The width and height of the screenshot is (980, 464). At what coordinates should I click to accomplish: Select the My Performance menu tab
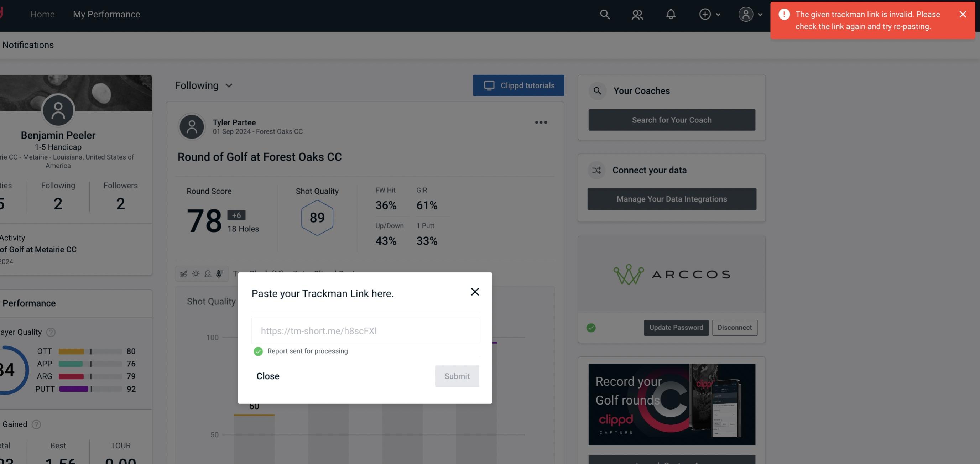pyautogui.click(x=106, y=14)
